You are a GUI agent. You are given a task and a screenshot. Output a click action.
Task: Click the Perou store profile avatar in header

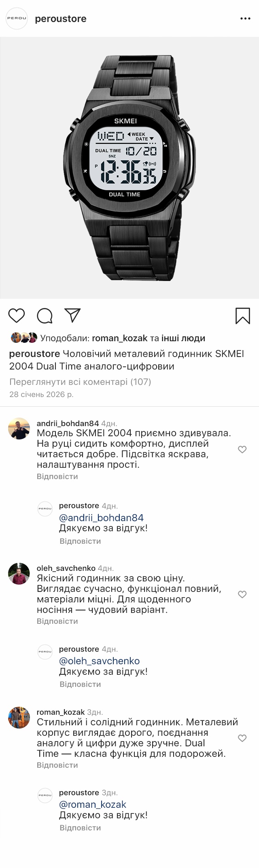coord(17,19)
